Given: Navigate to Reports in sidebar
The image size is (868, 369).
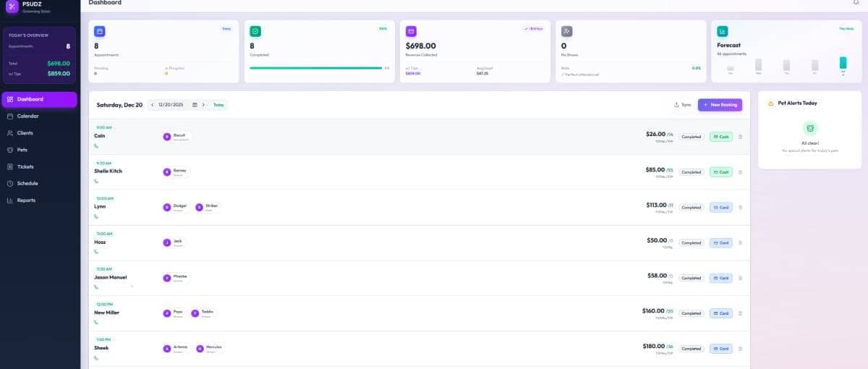Looking at the screenshot, I should click(x=26, y=200).
